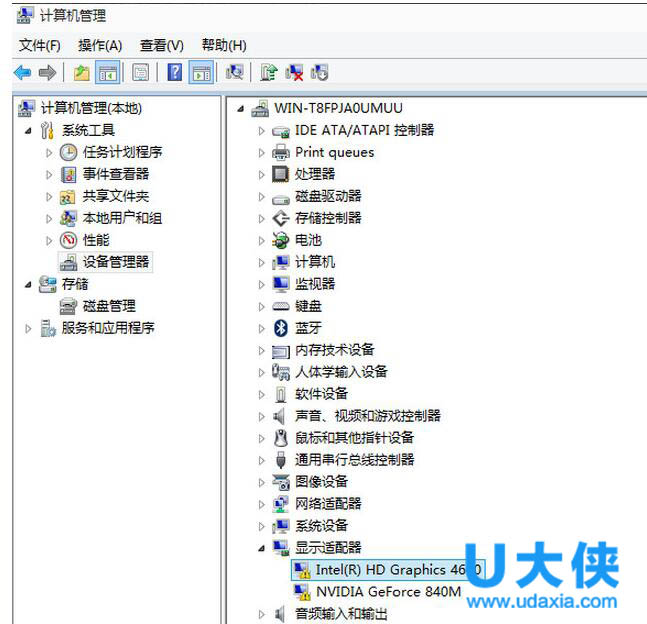647x624 pixels.
Task: Expand the 处理器 (Processors) category
Action: pyautogui.click(x=262, y=174)
